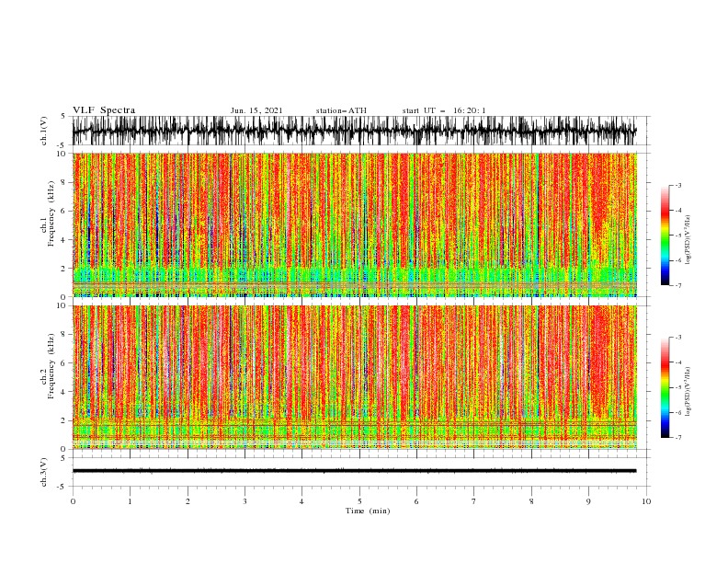Click the "10" tick on the time axis

[646, 501]
